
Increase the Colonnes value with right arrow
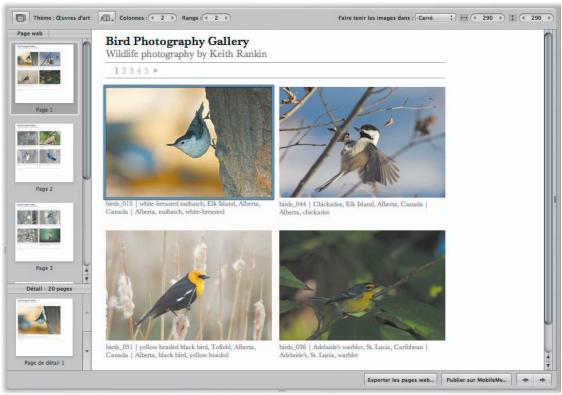pos(172,18)
